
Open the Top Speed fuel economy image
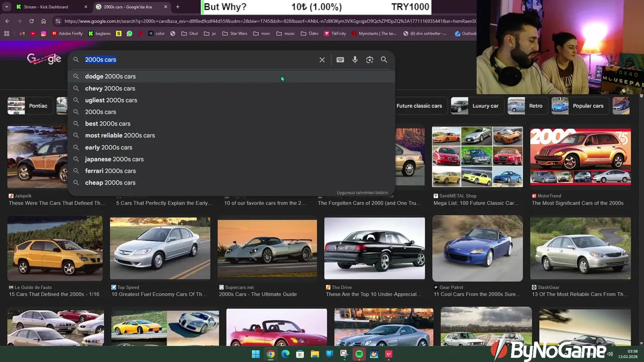160,248
